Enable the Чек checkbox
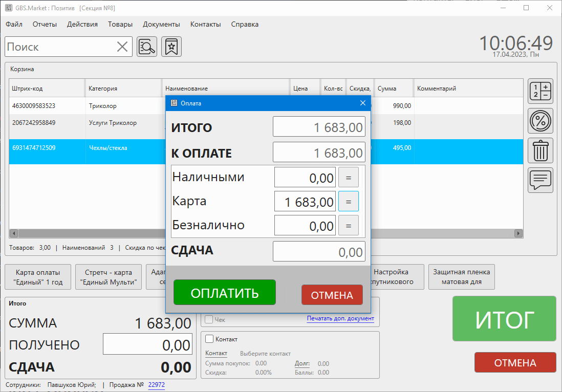The image size is (562, 392). click(x=208, y=319)
